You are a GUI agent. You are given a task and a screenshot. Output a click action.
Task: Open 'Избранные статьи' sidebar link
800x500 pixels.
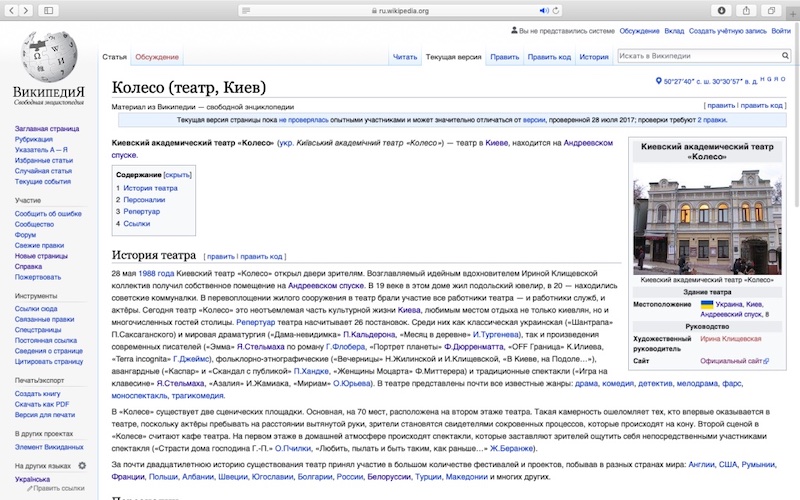point(44,160)
